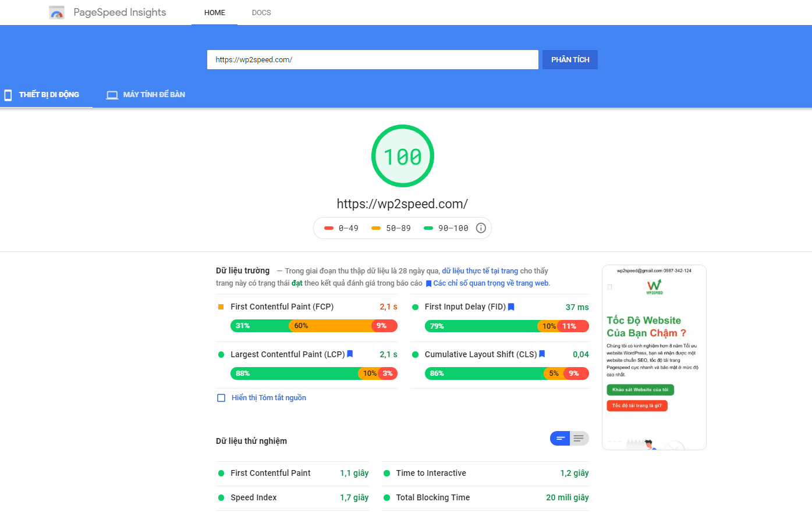Image resolution: width=812 pixels, height=516 pixels.
Task: Click the Largest Contentful Paint distribution bar
Action: (x=314, y=373)
